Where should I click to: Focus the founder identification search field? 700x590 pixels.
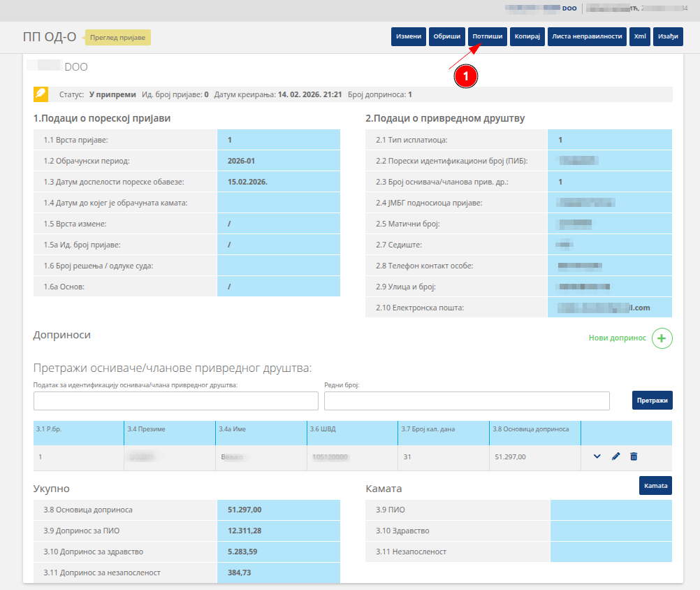(176, 401)
